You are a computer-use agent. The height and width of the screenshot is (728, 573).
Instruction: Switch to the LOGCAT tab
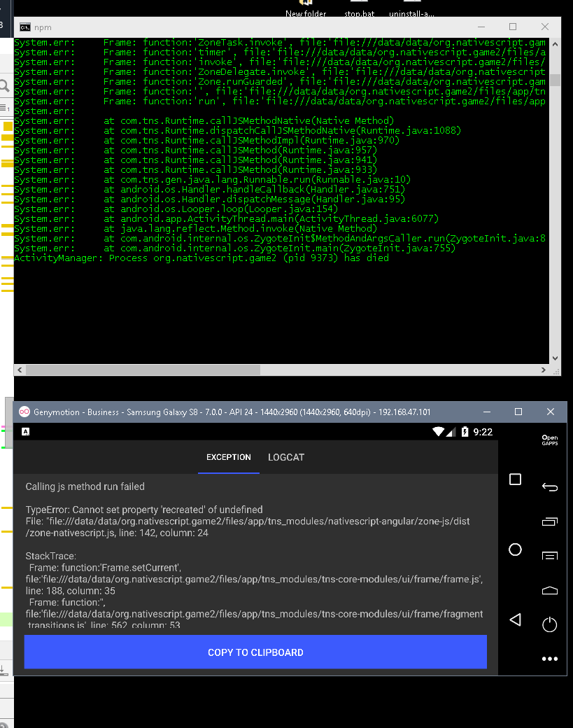(x=285, y=457)
